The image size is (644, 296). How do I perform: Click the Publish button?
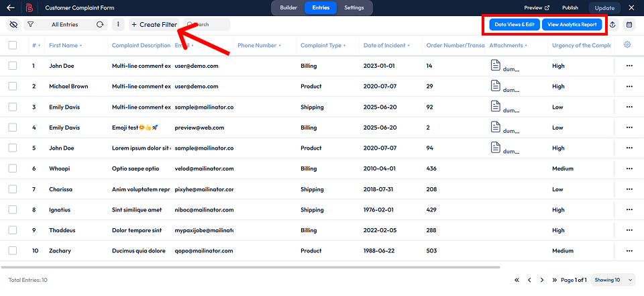(570, 8)
